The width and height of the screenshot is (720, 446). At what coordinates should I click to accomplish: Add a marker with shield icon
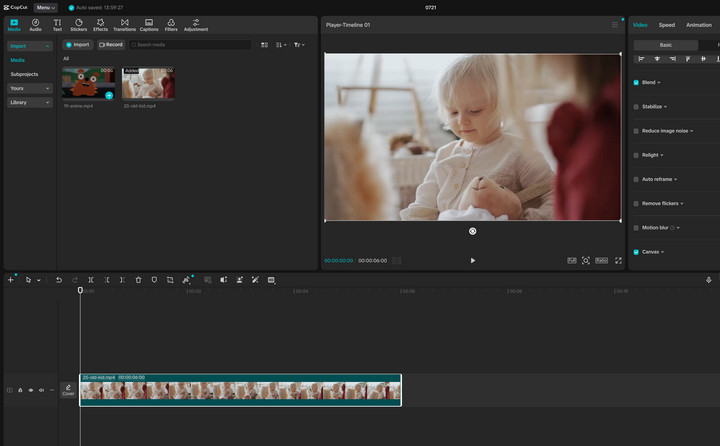click(154, 280)
